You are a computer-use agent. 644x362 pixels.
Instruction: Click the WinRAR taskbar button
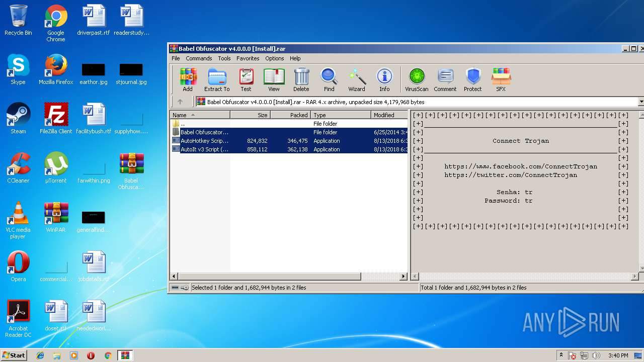pyautogui.click(x=125, y=355)
